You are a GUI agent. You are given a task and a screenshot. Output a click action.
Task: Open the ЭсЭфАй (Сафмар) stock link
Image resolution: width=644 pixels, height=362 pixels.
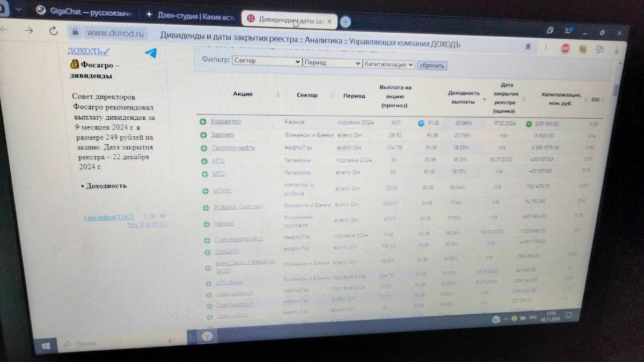[239, 206]
